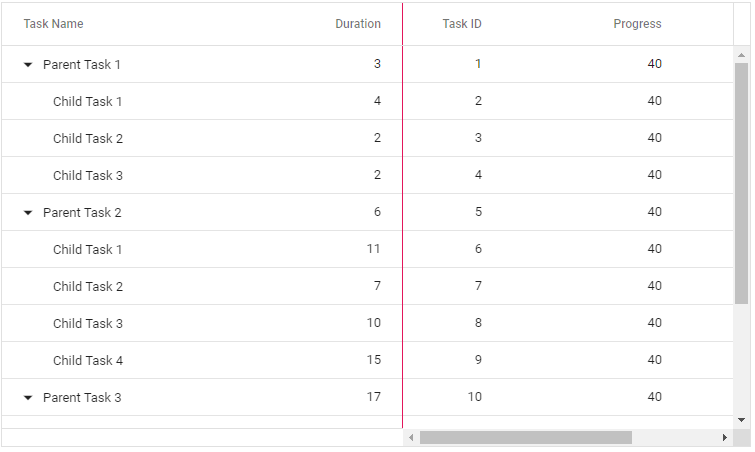Click the Task ID column header
The image size is (755, 452).
[x=462, y=24]
